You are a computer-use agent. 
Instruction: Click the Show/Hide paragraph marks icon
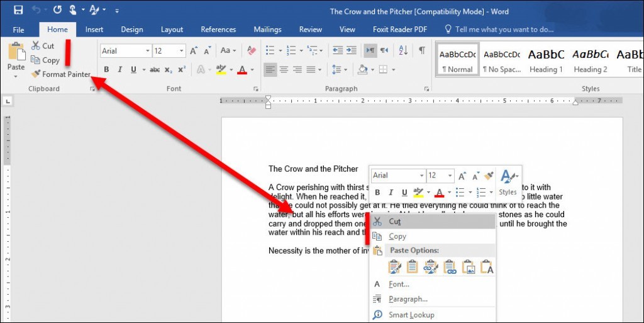(422, 50)
